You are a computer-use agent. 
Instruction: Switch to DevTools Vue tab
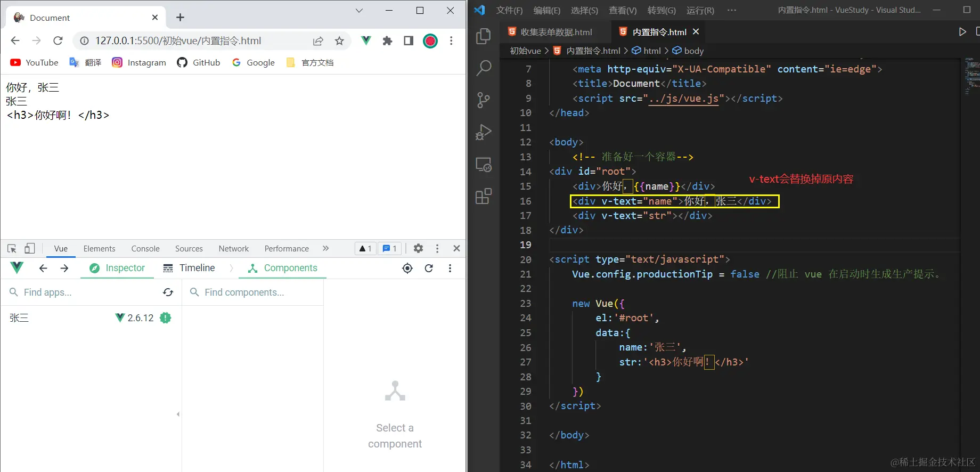coord(61,248)
